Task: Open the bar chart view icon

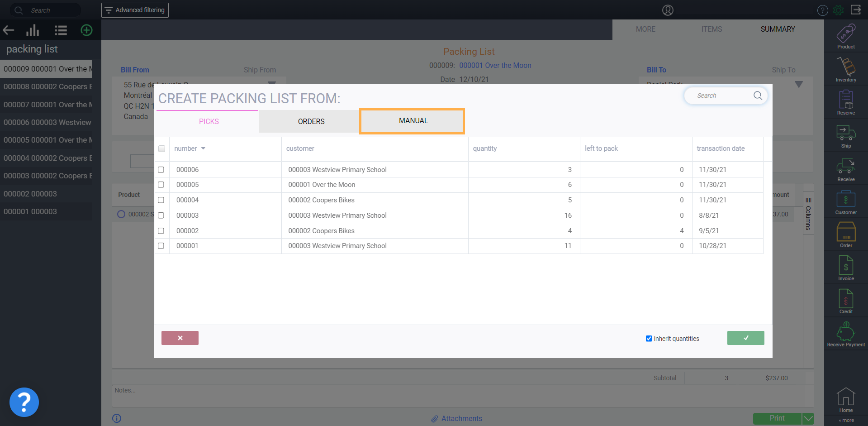Action: click(33, 30)
